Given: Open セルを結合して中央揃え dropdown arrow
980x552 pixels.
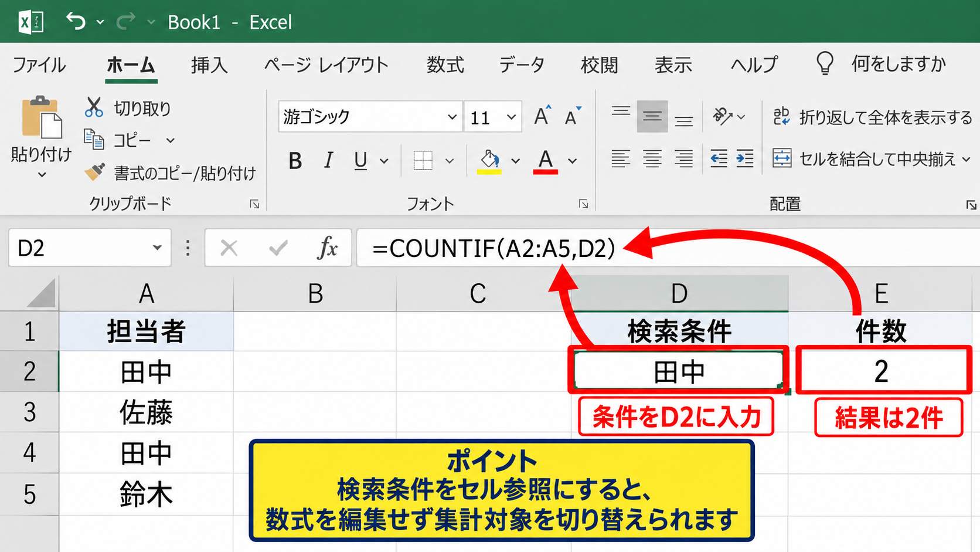Looking at the screenshot, I should coord(967,159).
